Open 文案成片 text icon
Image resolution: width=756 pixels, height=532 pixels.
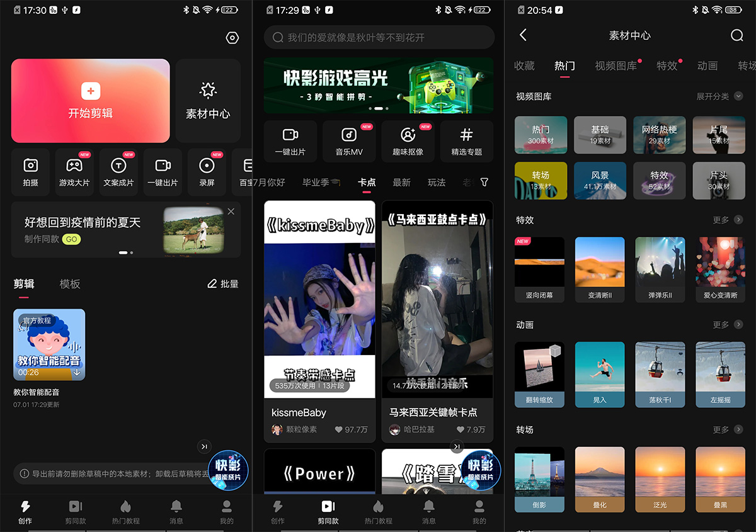(x=118, y=166)
